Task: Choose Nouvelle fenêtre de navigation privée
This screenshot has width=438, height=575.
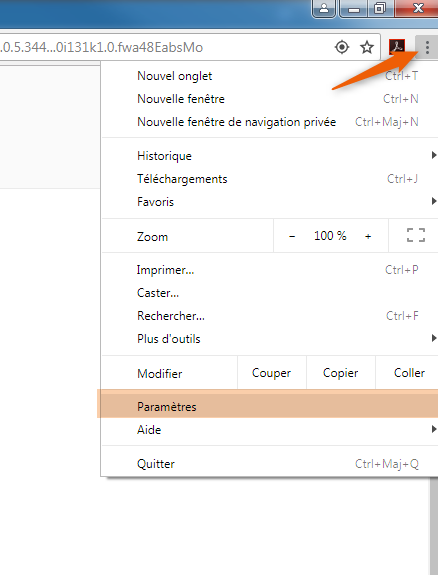Action: pos(270,122)
